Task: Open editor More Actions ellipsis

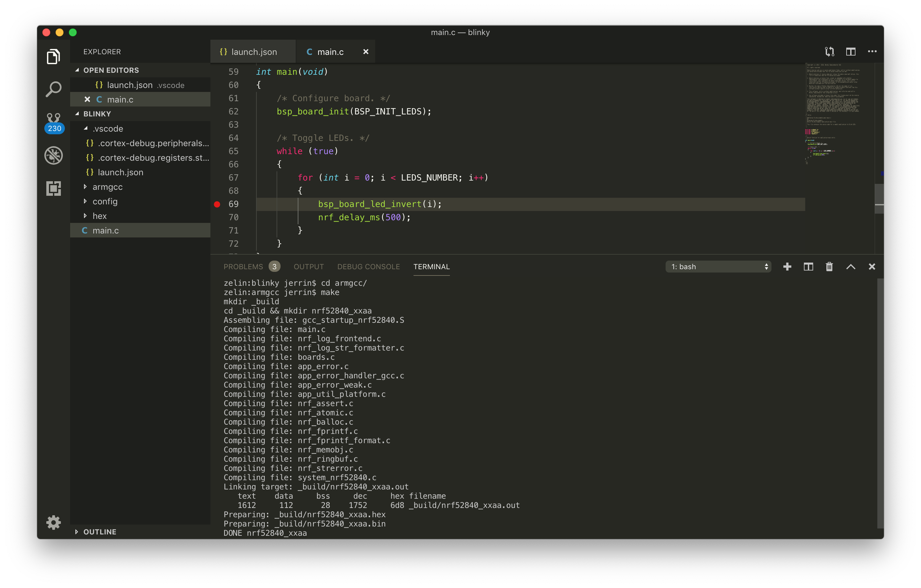Action: (872, 51)
